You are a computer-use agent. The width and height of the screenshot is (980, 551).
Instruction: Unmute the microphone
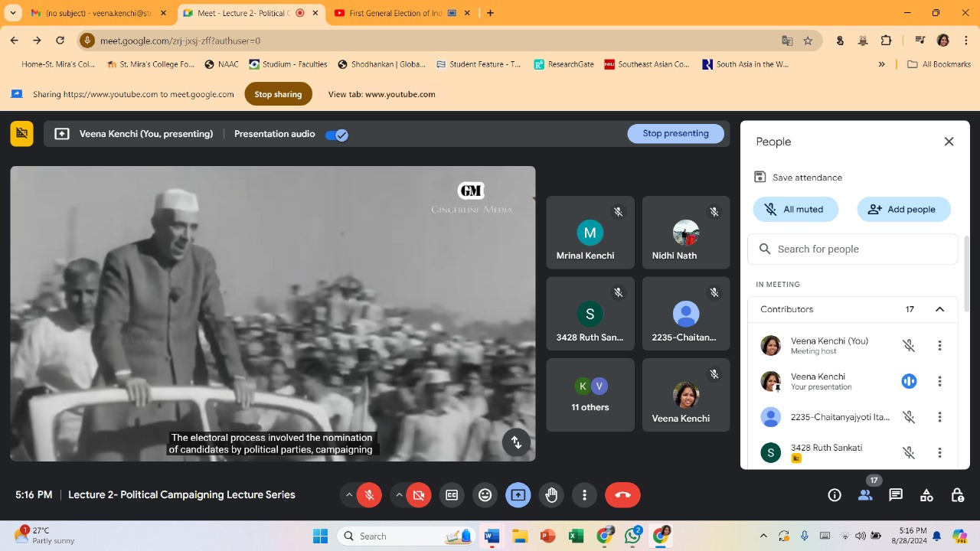point(369,495)
